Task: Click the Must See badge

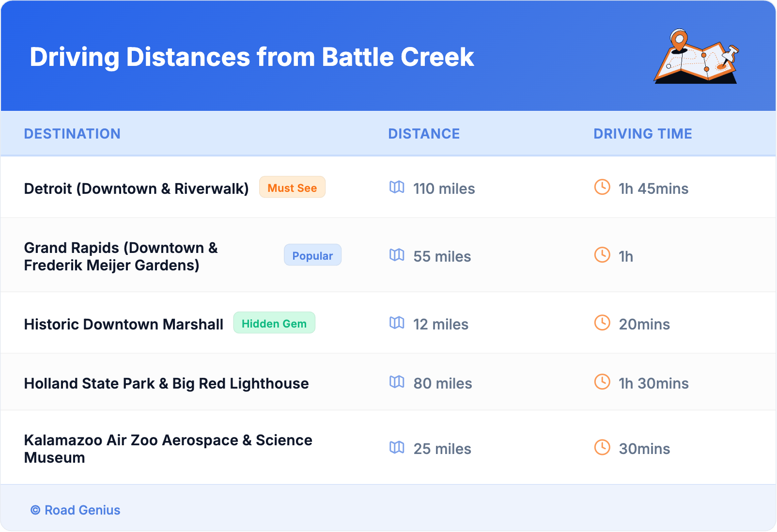Action: pyautogui.click(x=292, y=188)
